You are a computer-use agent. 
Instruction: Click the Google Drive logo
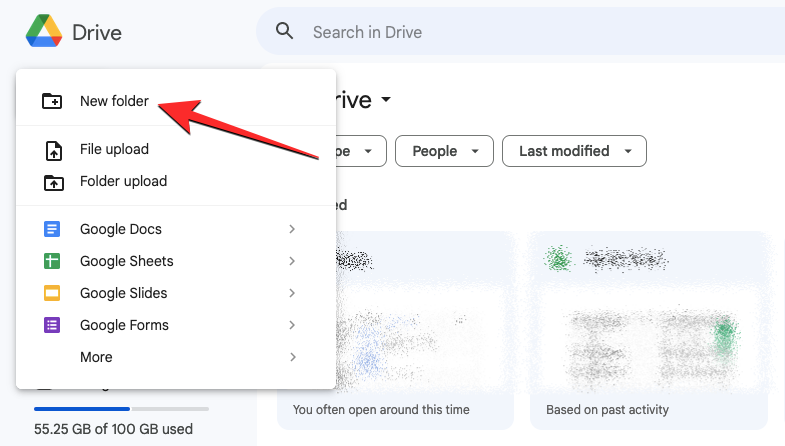point(44,32)
